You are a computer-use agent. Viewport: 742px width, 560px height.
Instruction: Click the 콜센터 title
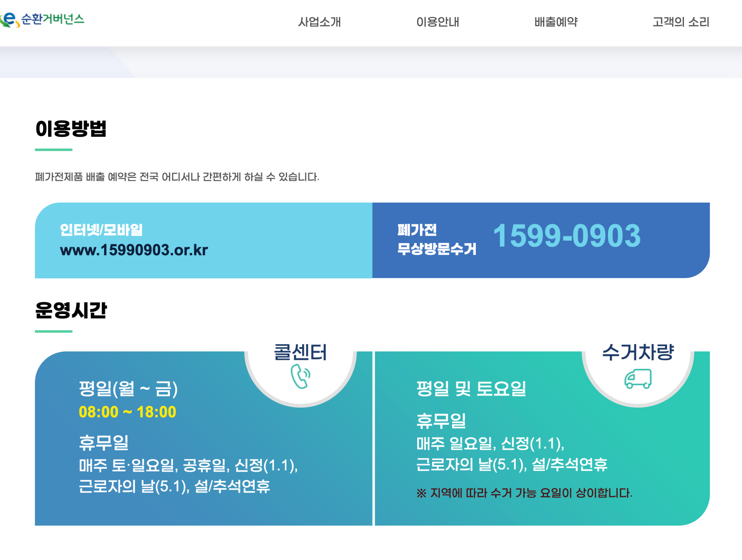point(300,352)
